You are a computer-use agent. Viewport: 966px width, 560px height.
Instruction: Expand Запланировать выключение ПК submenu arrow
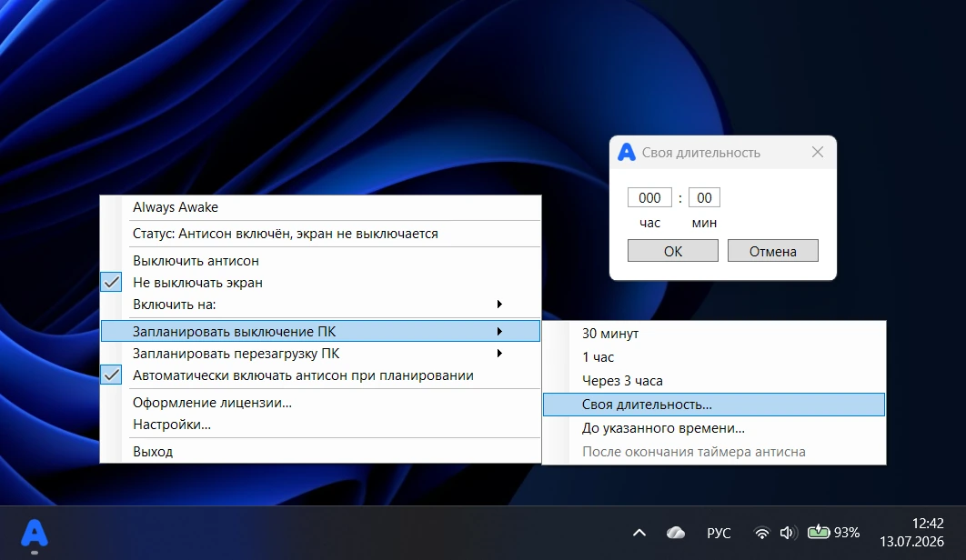tap(499, 332)
